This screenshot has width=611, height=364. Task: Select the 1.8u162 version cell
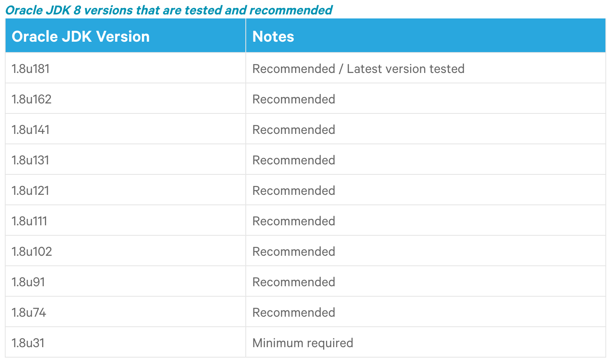[32, 99]
